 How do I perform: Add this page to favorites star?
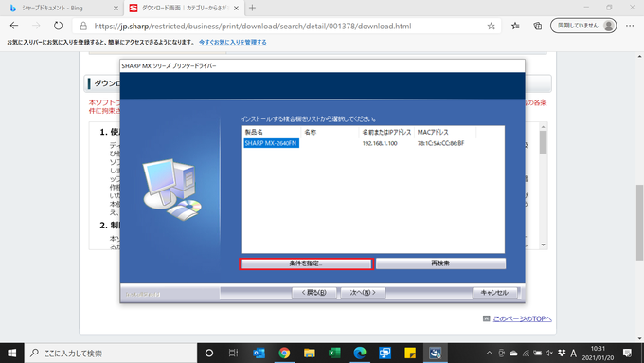pyautogui.click(x=491, y=26)
